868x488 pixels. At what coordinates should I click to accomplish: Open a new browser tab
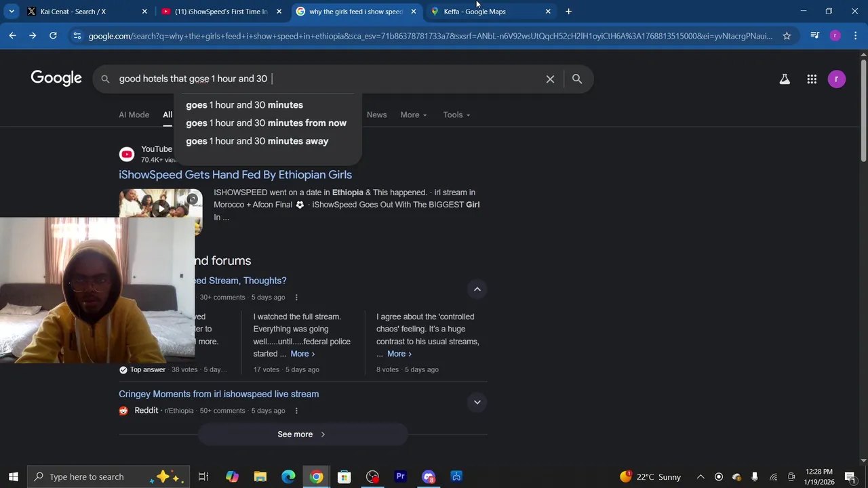568,12
